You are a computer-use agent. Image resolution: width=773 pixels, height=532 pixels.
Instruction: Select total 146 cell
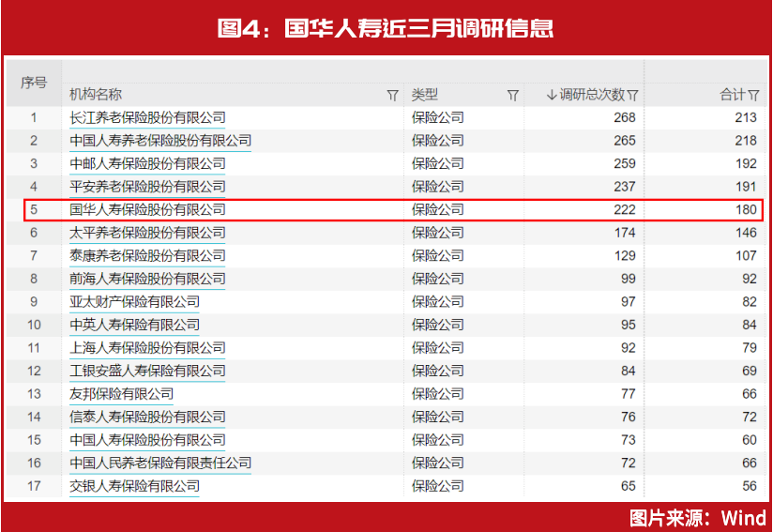point(746,233)
